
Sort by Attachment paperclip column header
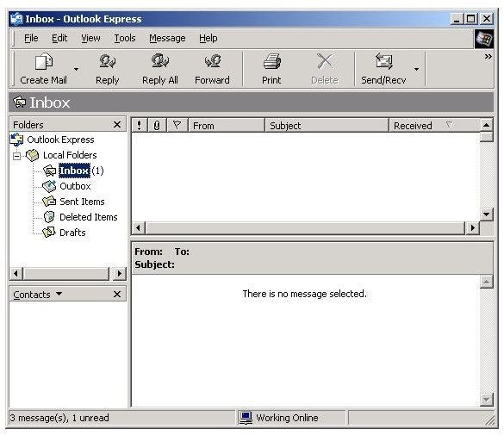tap(157, 125)
